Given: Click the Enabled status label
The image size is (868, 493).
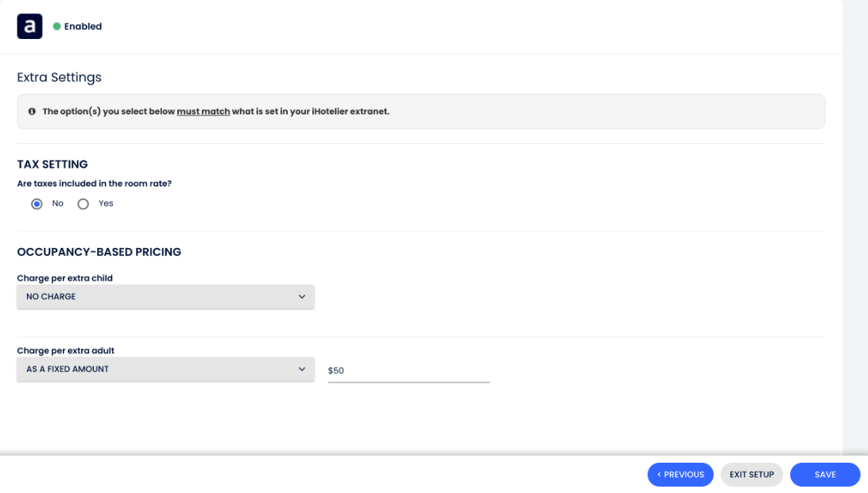Looking at the screenshot, I should (83, 26).
